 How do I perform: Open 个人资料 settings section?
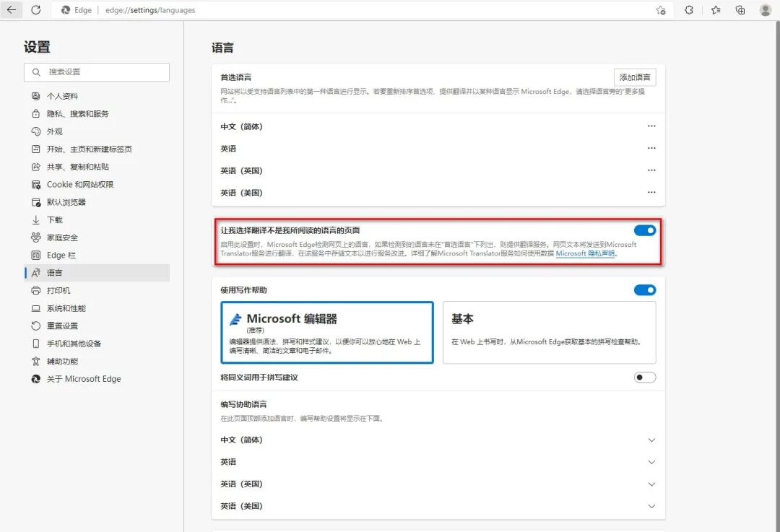tap(97, 96)
